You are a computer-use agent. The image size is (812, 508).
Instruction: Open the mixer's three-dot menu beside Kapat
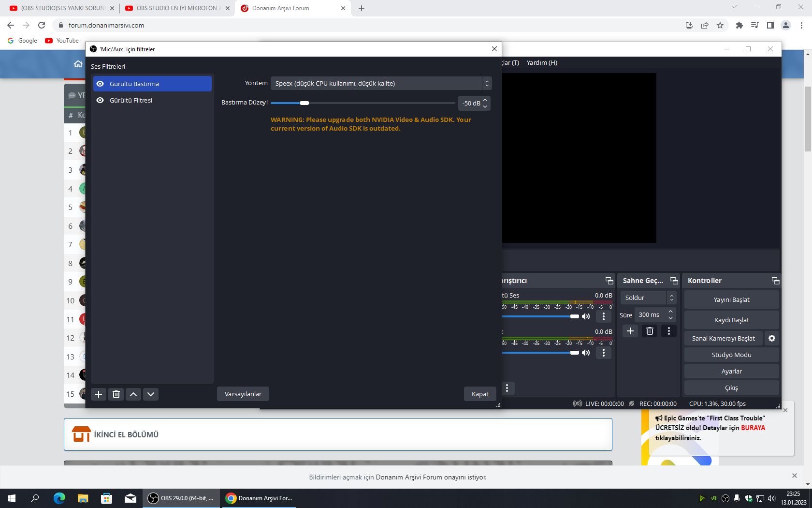tap(507, 388)
